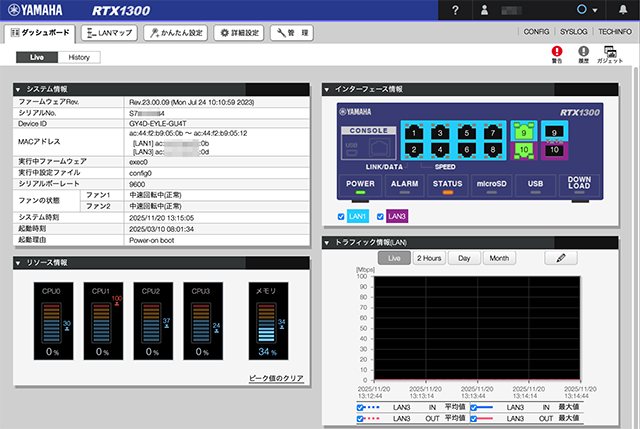Click the CPU3 usage gauge
Viewport: 640px width, 429px height.
pos(203,321)
